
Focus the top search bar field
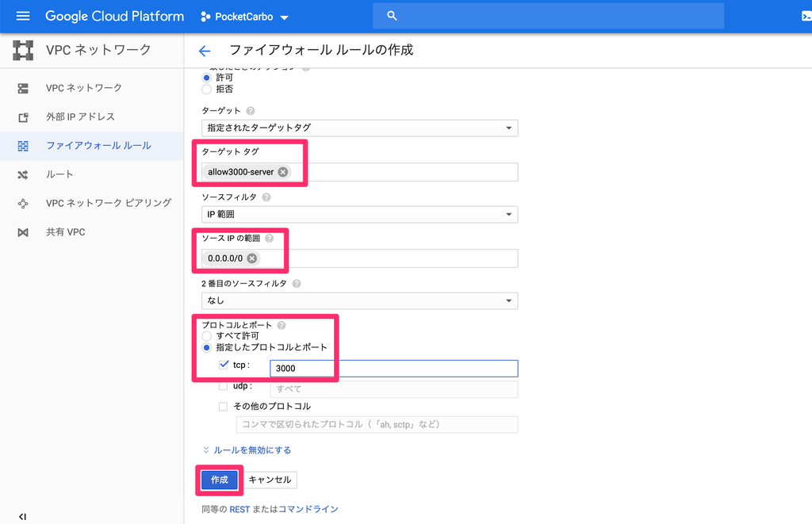pyautogui.click(x=549, y=16)
